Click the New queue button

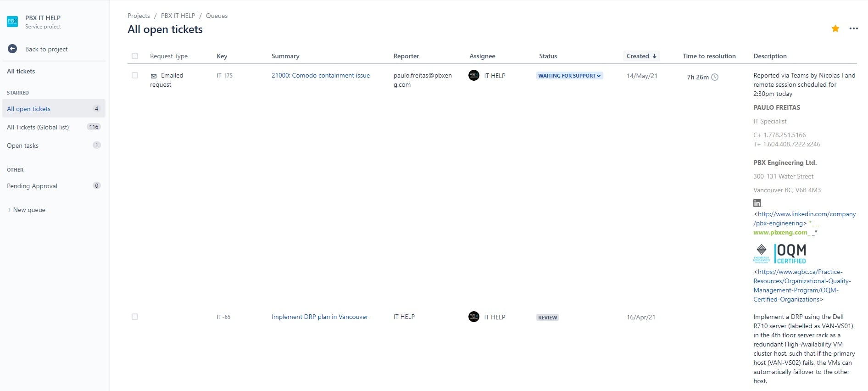[26, 210]
